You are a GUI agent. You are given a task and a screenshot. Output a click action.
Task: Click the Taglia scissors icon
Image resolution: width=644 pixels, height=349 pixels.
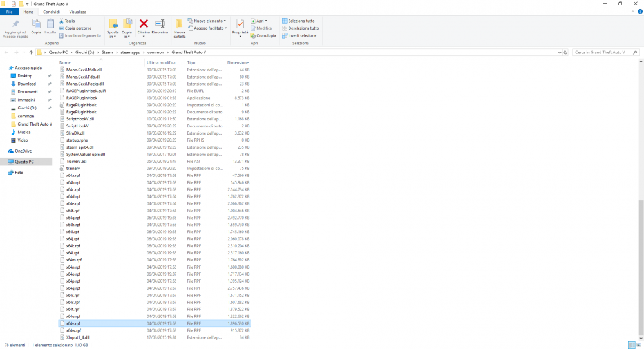62,21
